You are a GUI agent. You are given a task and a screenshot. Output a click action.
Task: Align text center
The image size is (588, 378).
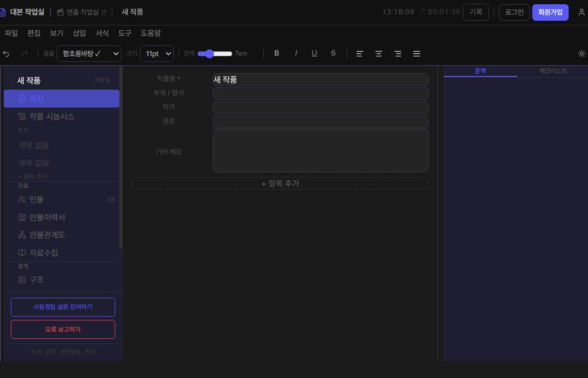click(378, 54)
